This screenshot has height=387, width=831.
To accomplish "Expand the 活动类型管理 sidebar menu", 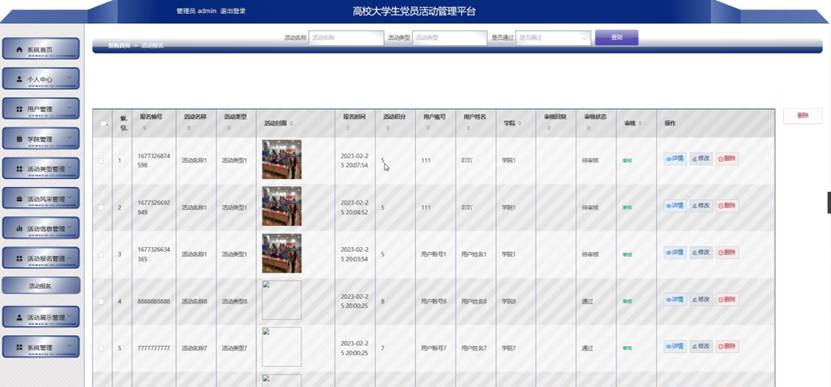I will pos(41,168).
